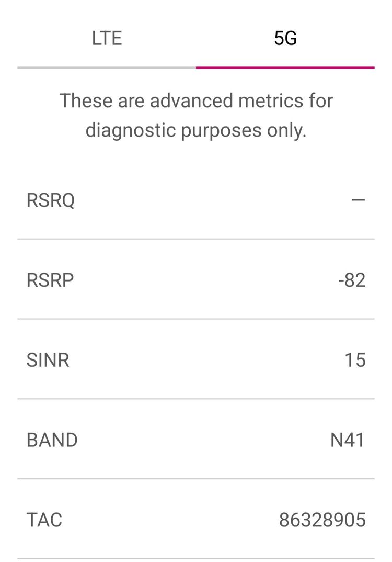The height and width of the screenshot is (562, 392).
Task: Click the gray underline beneath LTE tab
Action: [x=107, y=68]
